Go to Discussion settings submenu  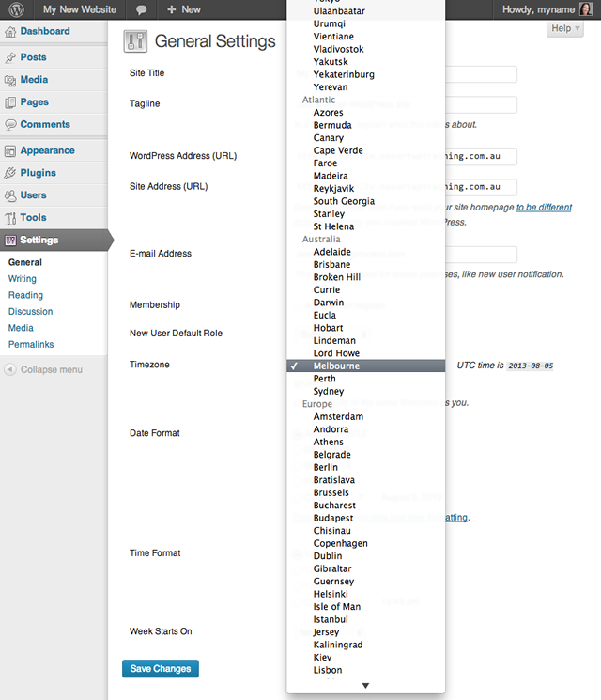pyautogui.click(x=30, y=312)
